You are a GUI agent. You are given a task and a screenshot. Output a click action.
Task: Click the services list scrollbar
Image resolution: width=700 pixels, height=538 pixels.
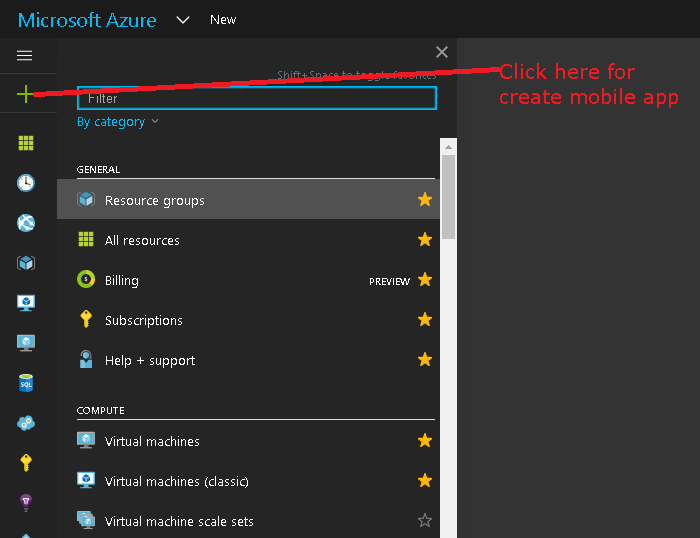point(448,190)
